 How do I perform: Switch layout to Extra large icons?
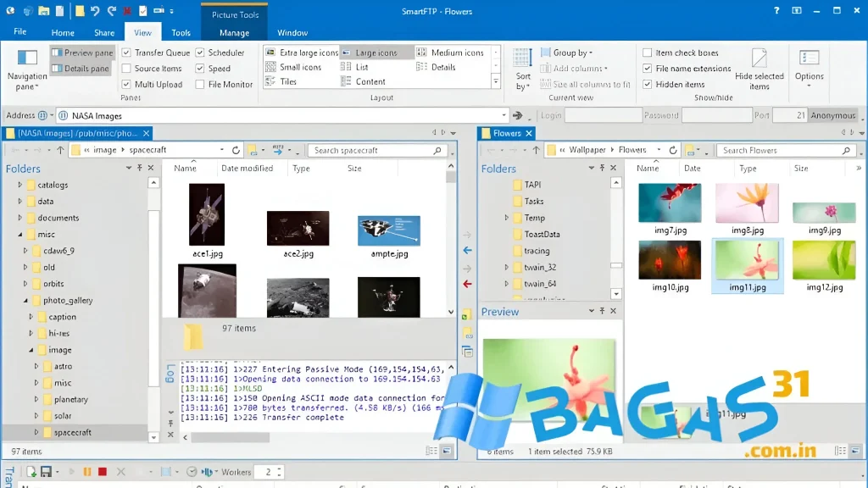[302, 53]
